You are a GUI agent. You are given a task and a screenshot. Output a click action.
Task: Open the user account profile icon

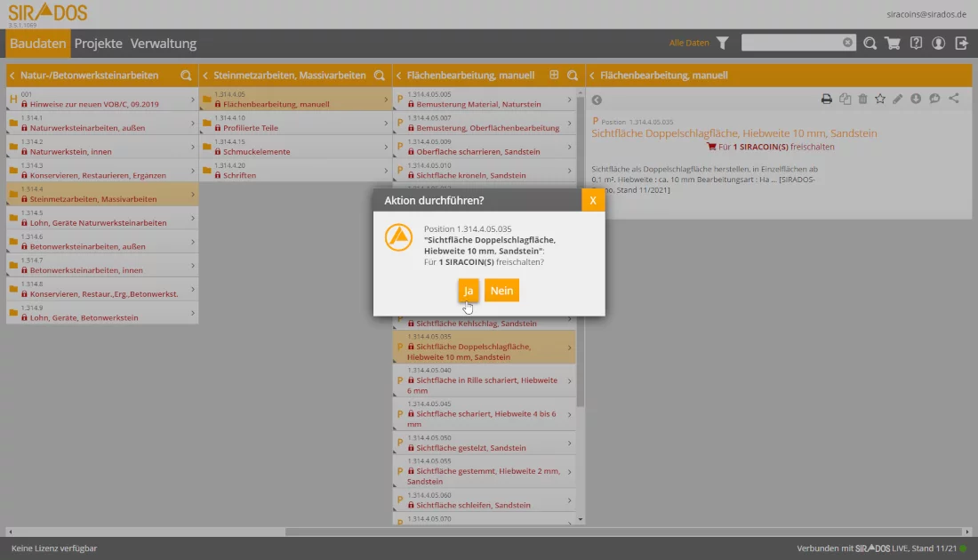point(938,43)
